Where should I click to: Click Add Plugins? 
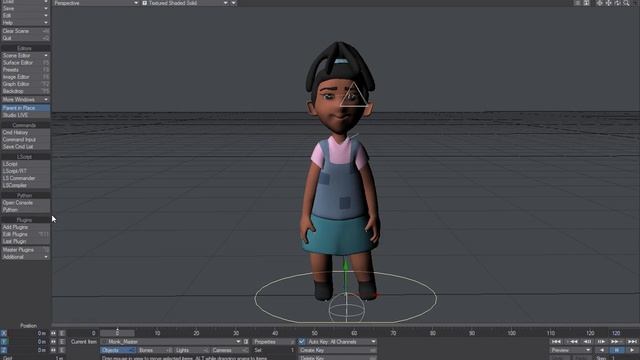pos(25,227)
